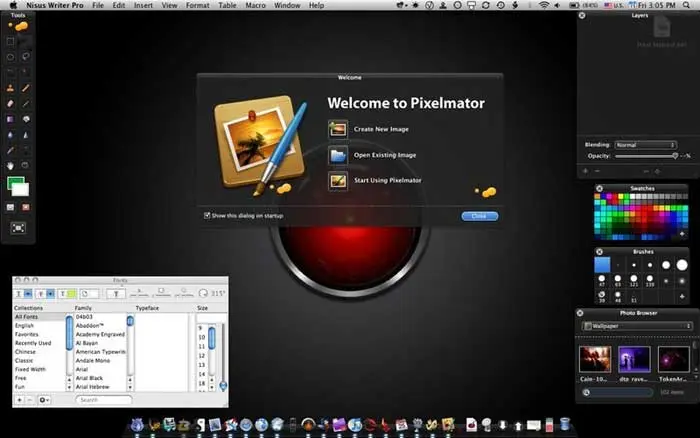Select the Sharpen tool
The height and width of the screenshot is (438, 700).
click(25, 135)
